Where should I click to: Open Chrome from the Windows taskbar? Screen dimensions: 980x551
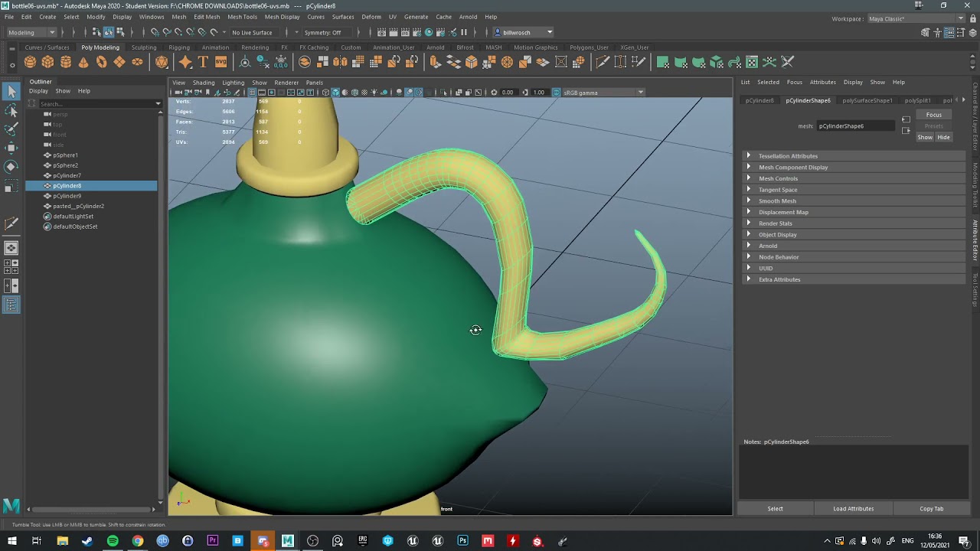138,541
